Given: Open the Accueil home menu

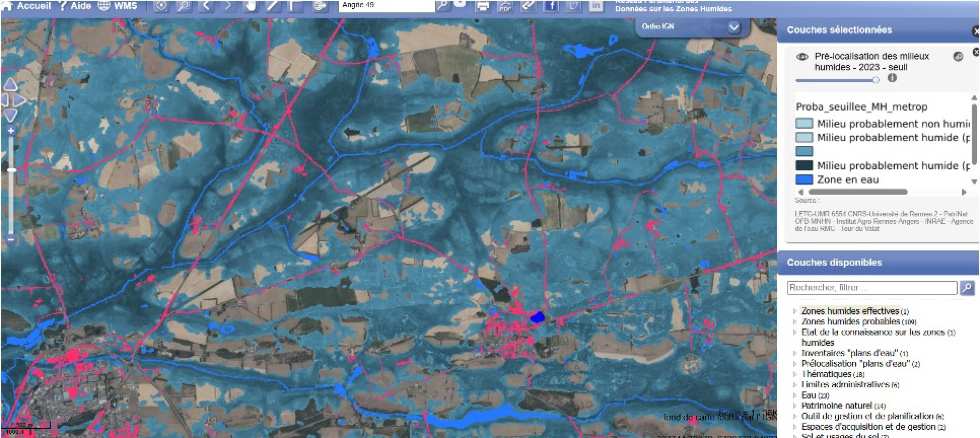Looking at the screenshot, I should coord(28,6).
